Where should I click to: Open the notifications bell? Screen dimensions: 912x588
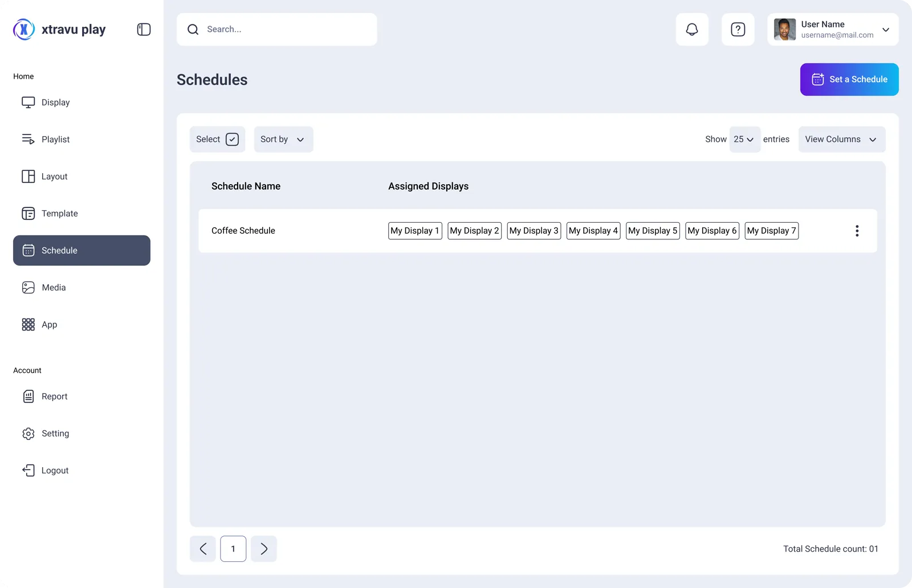[692, 30]
